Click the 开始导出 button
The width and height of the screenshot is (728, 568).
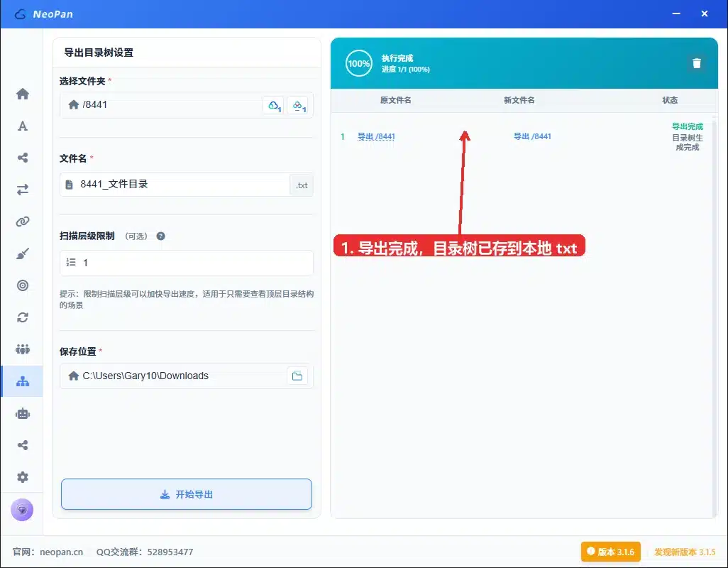(186, 494)
